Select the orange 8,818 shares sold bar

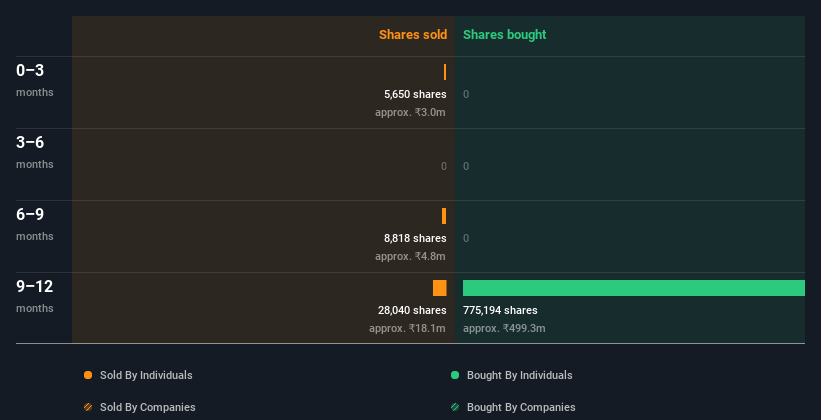pyautogui.click(x=444, y=216)
